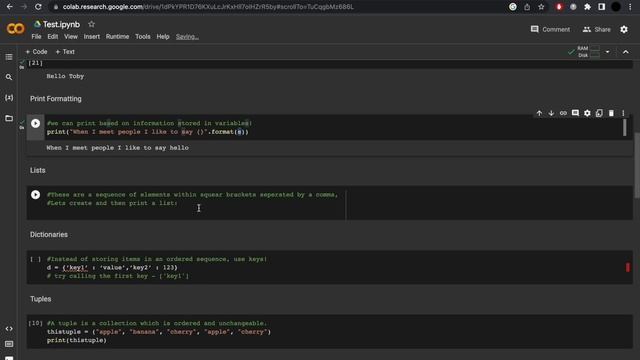Open the RAM and Disk resource indicator
Image resolution: width=640 pixels, height=360 pixels.
[589, 52]
